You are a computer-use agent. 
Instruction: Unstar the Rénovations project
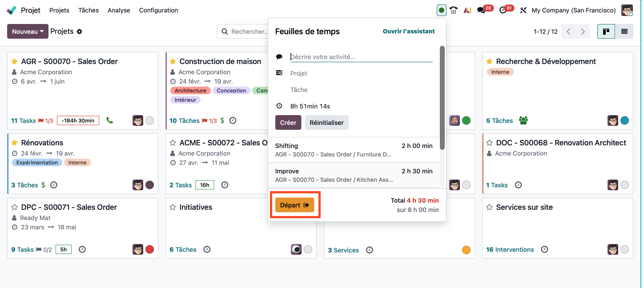pos(14,143)
